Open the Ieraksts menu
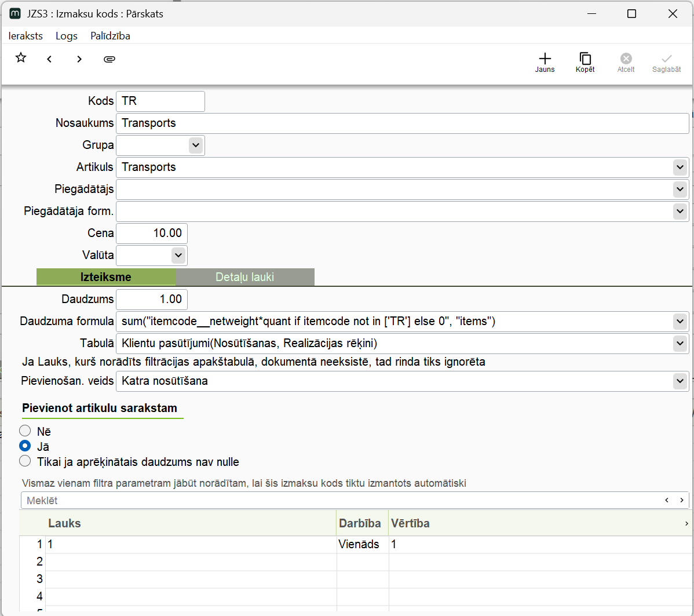Viewport: 694px width, 616px height. click(x=25, y=36)
